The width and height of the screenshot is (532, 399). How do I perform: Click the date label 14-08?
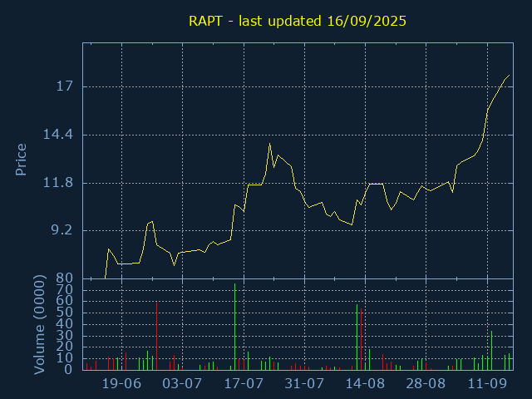(x=365, y=384)
